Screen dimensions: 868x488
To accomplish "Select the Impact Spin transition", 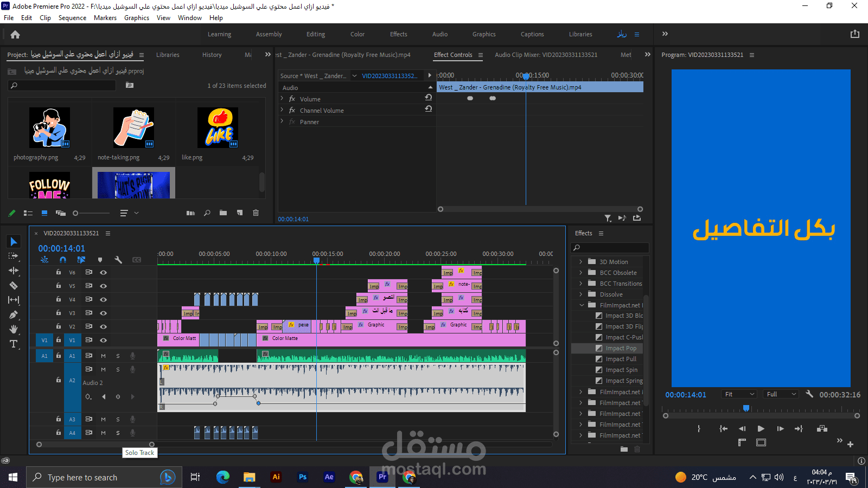I will point(621,370).
